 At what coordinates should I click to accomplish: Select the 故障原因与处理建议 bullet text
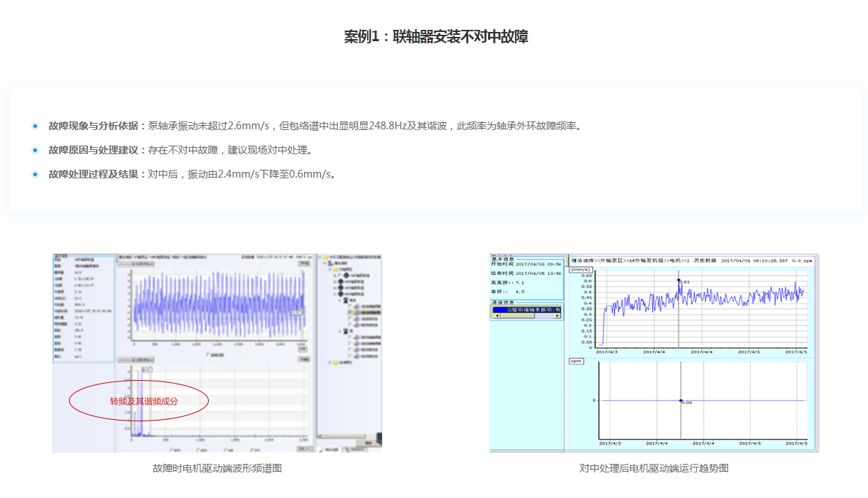tap(180, 150)
